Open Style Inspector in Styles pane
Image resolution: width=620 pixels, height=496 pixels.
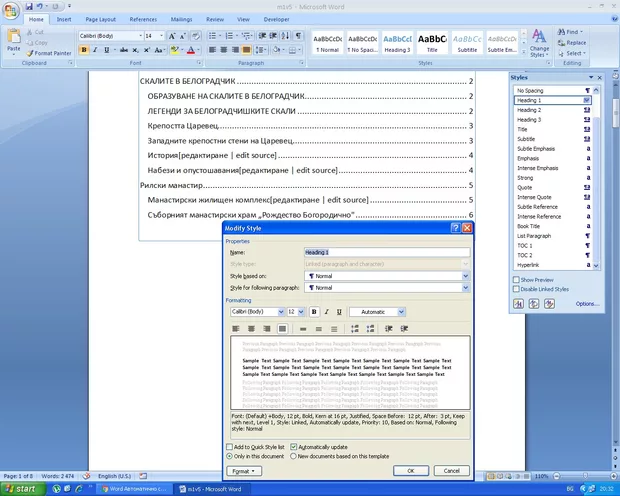click(x=534, y=303)
